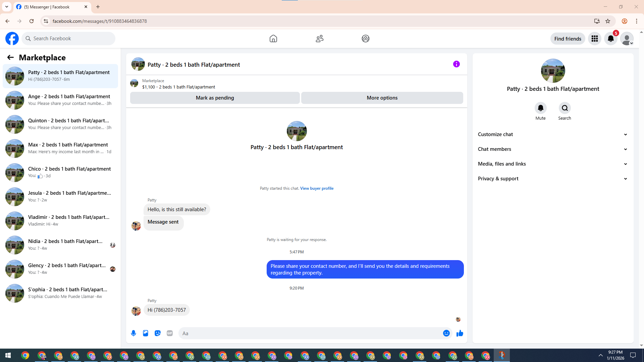
Task: Click Patty's phone number message
Action: [x=167, y=310]
